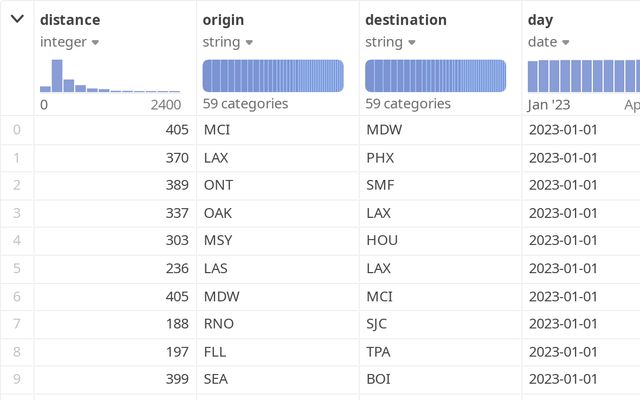Click the origin column header
This screenshot has height=400, width=640.
(x=223, y=20)
